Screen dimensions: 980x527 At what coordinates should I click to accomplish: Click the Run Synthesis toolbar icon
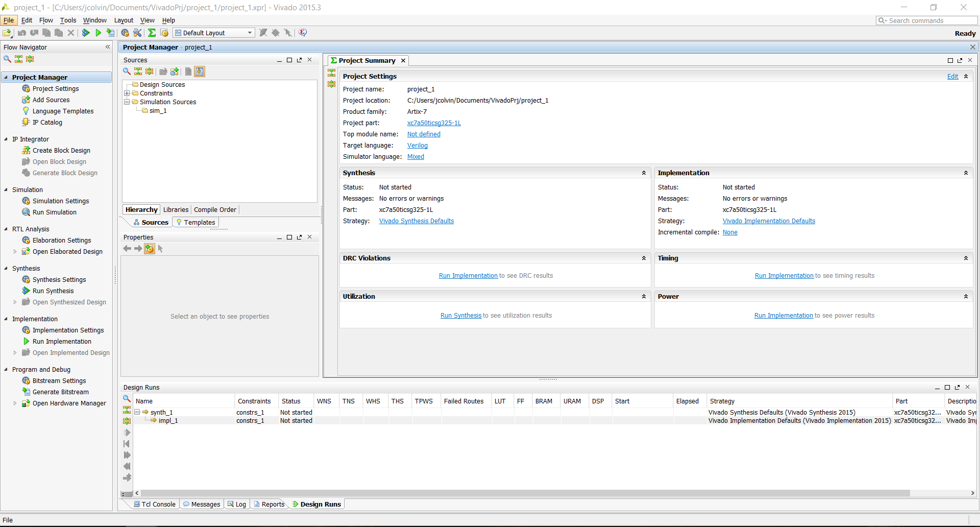click(x=86, y=33)
